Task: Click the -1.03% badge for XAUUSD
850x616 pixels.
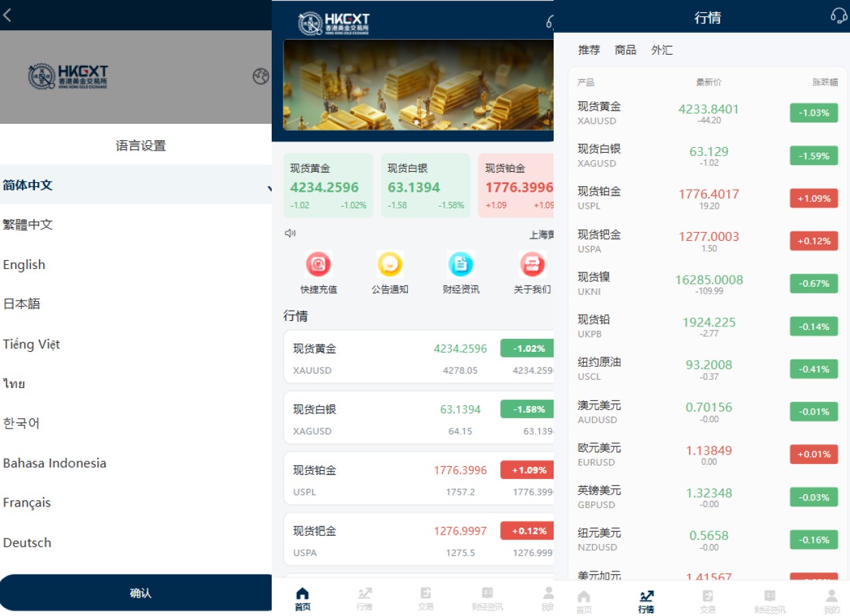Action: (x=814, y=113)
